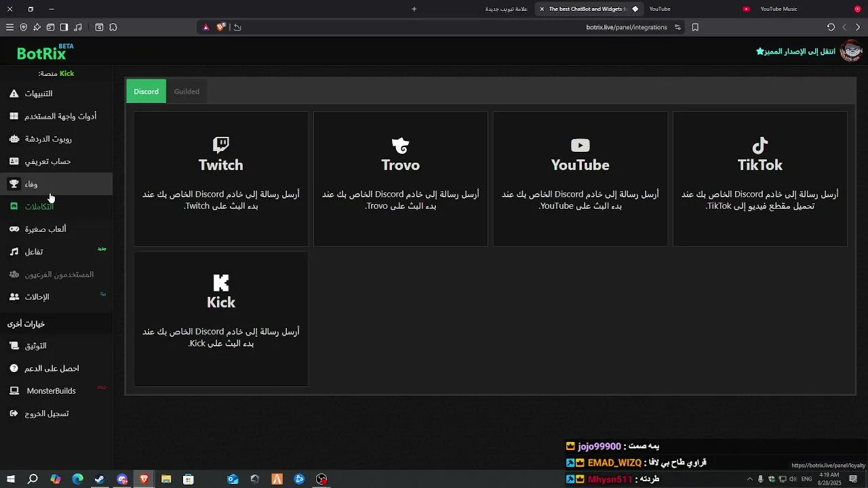The image size is (868, 488).
Task: Open the Windows notification center
Action: click(x=853, y=479)
